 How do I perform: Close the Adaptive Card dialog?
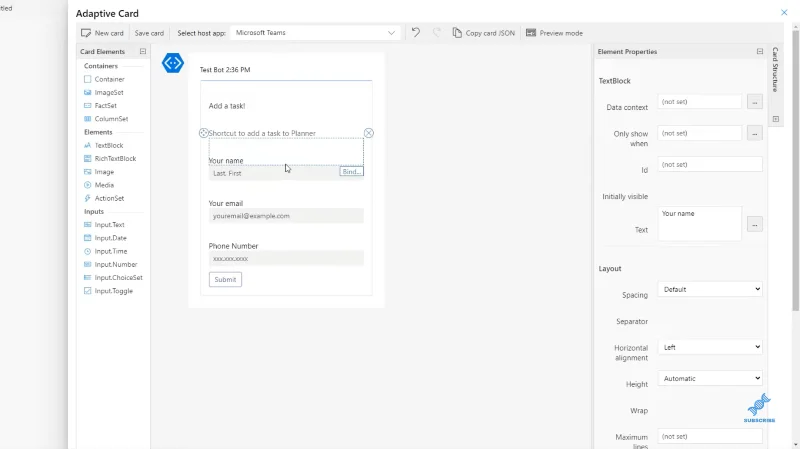(x=784, y=12)
